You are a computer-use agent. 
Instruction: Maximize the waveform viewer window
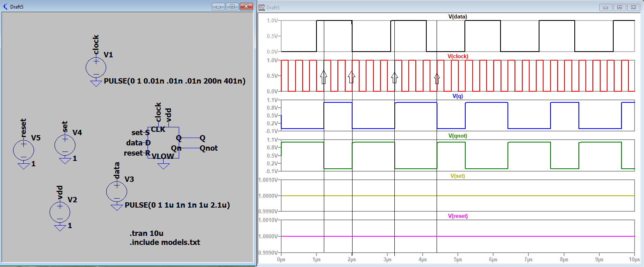[619, 7]
